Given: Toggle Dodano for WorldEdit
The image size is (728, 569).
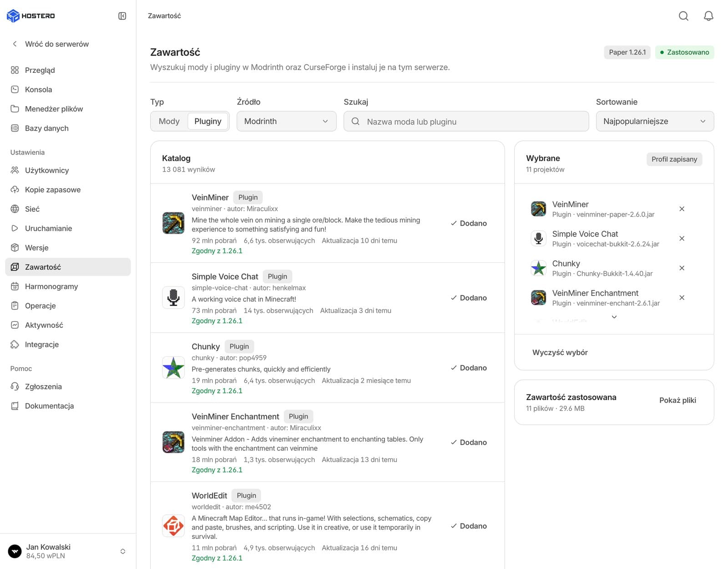Looking at the screenshot, I should (469, 526).
